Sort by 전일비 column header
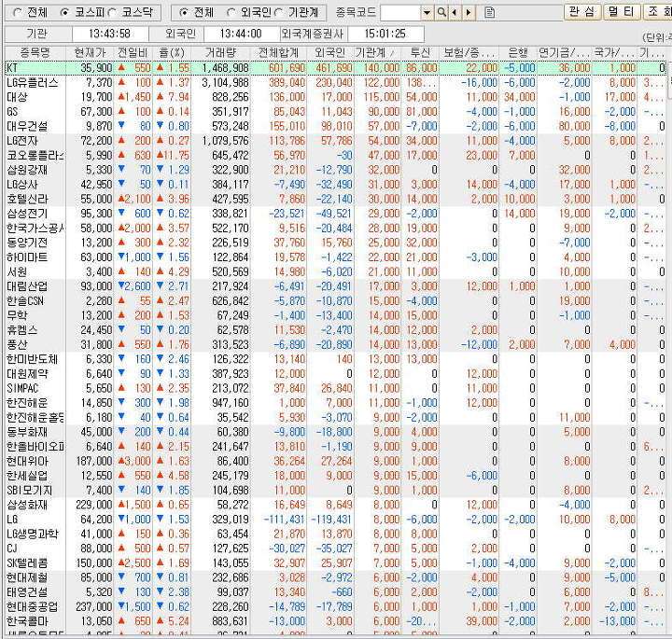The height and width of the screenshot is (639, 672). [x=133, y=52]
